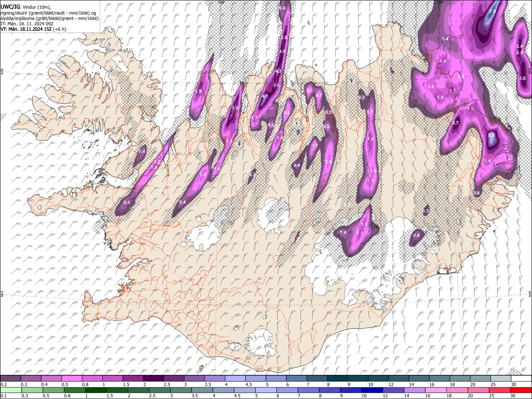
Task: Pick the grey-green swatch between 3 and 3.5, rain scale
Action: [x=181, y=390]
